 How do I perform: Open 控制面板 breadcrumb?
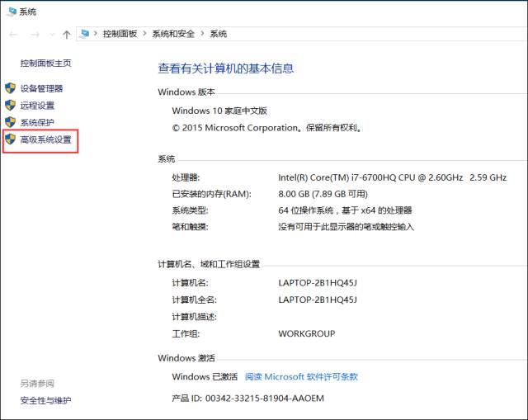point(120,34)
